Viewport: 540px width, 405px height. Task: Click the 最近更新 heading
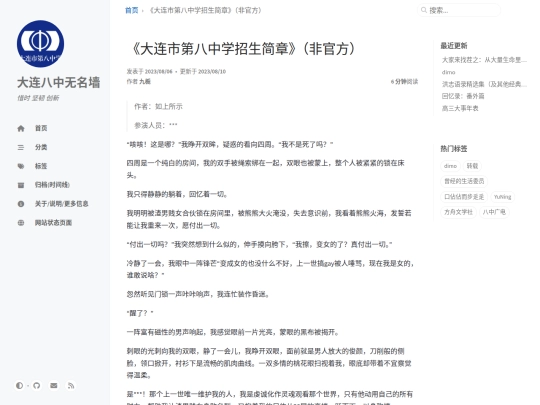[x=454, y=46]
